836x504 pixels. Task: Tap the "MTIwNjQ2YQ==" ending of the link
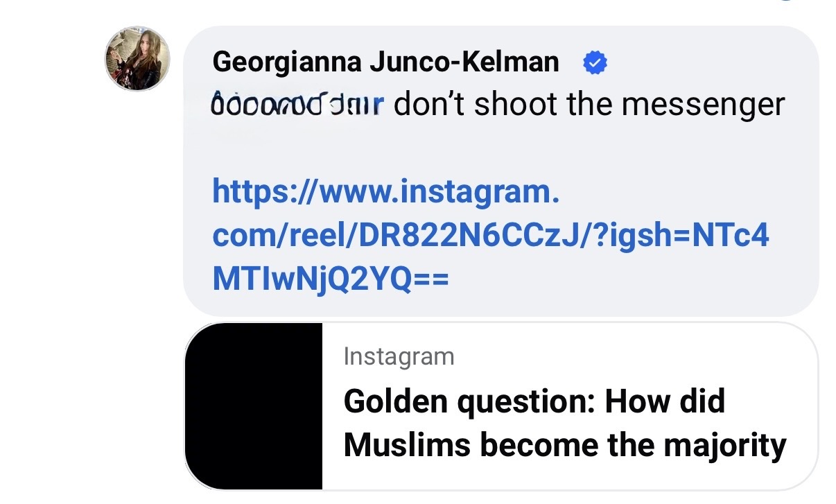point(331,279)
